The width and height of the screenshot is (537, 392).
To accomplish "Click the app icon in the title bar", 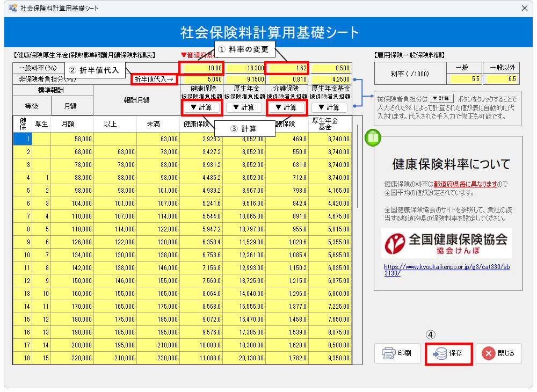I will 13,8.
